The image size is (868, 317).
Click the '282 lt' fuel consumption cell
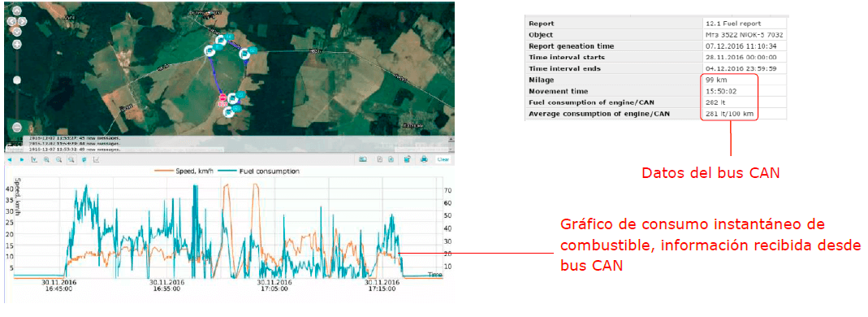coord(745,102)
